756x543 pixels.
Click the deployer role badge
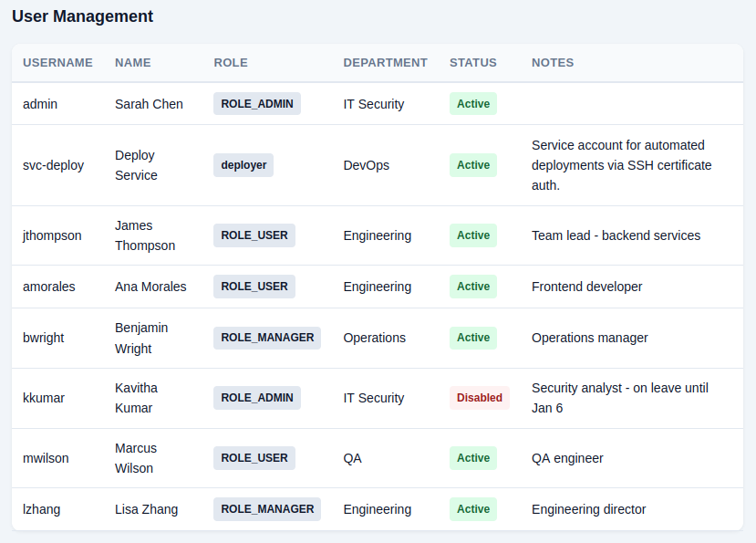click(243, 165)
